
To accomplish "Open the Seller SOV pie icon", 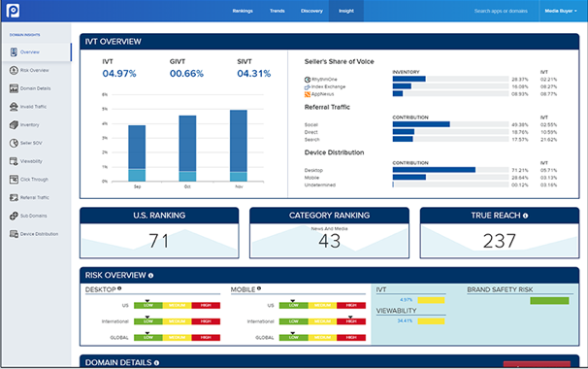I will 14,143.
